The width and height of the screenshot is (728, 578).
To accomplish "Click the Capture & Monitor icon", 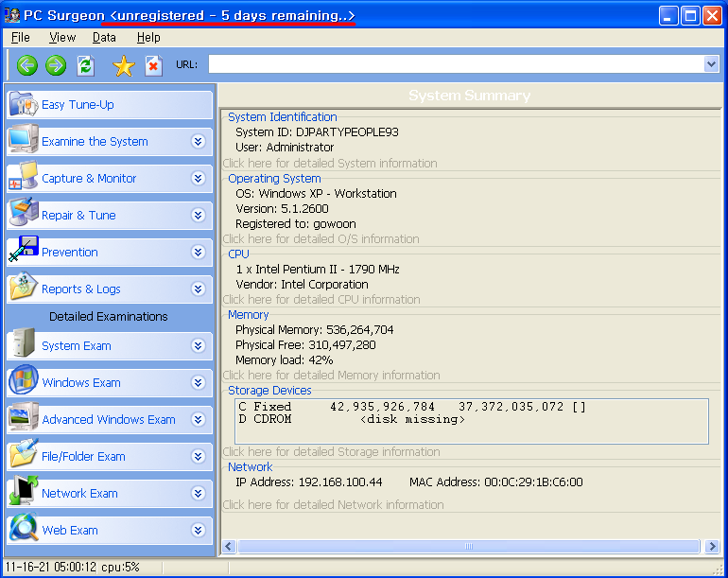I will 23,176.
